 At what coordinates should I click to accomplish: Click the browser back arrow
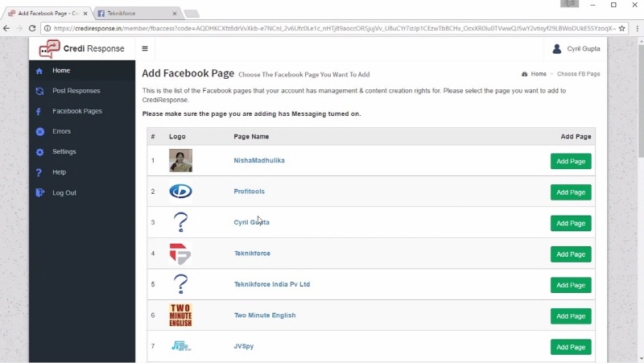(6, 28)
